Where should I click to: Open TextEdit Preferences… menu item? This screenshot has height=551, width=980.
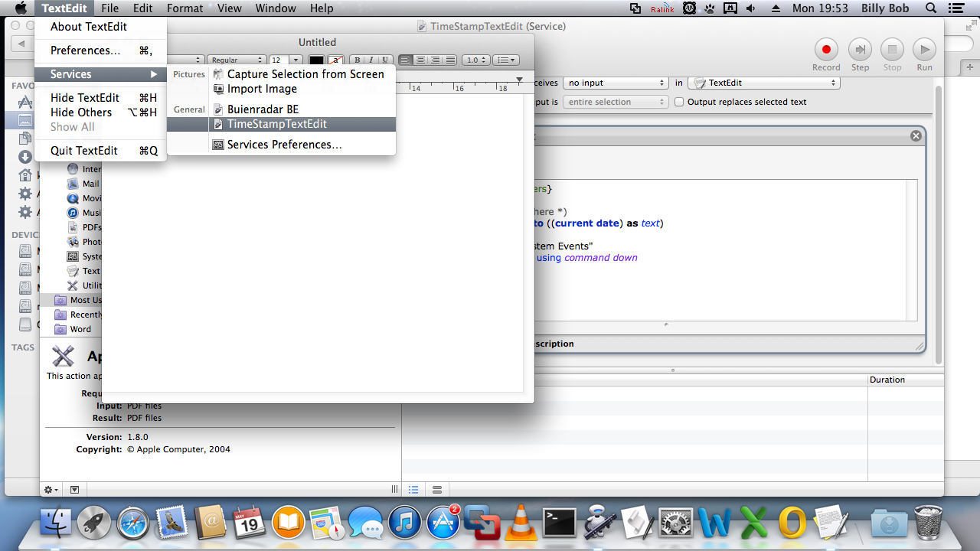[x=100, y=51]
